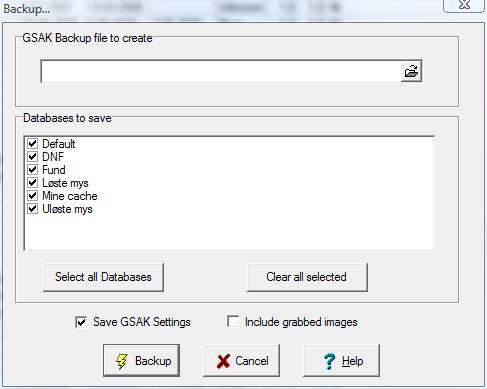487x389 pixels.
Task: Select the 'Løste mys' database name text
Action: [65, 183]
